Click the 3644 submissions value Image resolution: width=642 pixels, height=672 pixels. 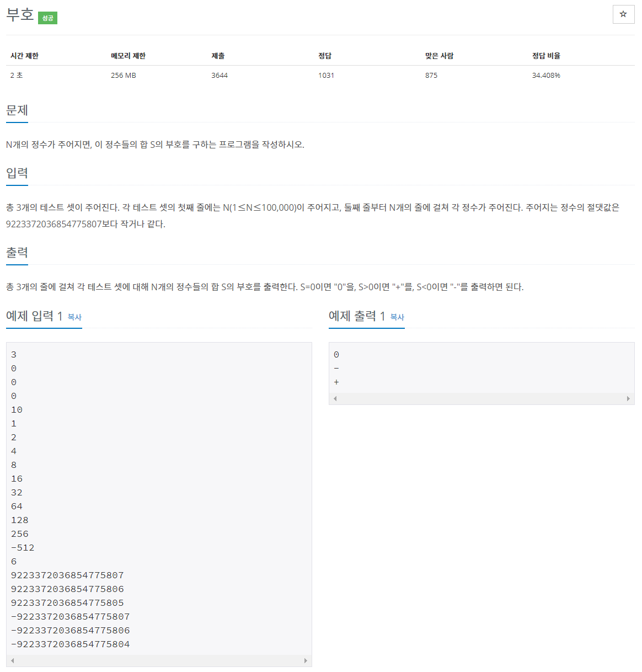click(x=220, y=75)
